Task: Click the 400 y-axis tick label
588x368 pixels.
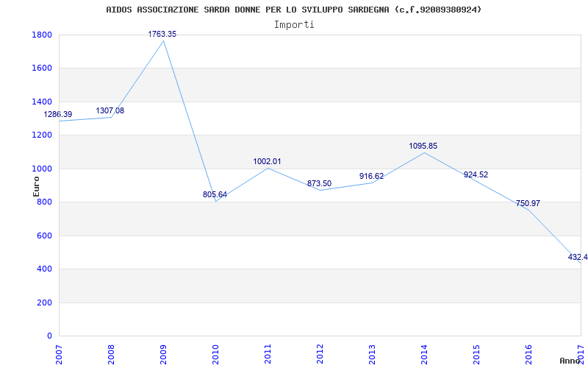Action: (44, 269)
